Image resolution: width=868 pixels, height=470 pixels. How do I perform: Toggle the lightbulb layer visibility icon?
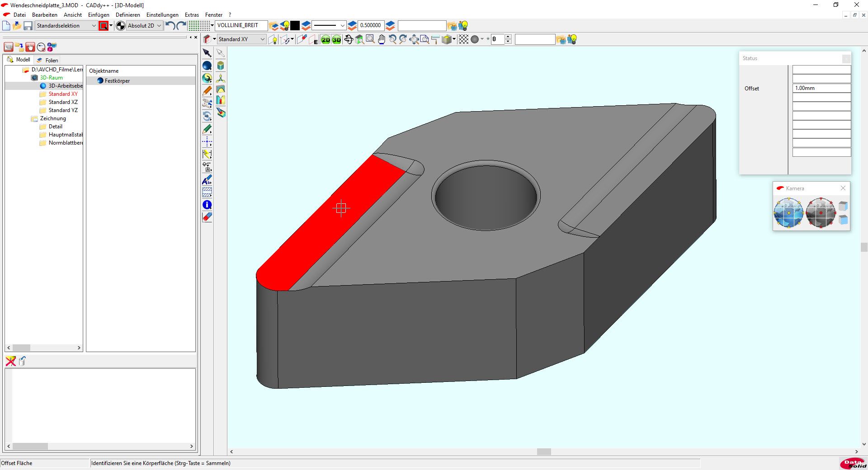tap(285, 26)
